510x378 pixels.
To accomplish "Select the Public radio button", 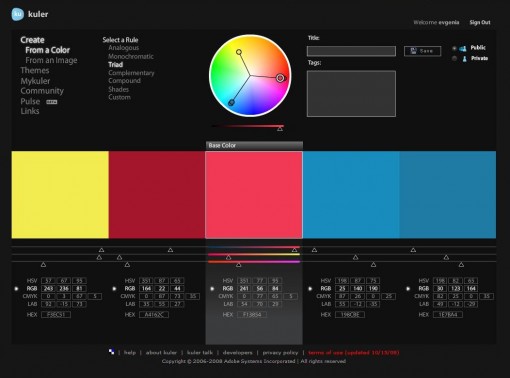I will coord(454,48).
